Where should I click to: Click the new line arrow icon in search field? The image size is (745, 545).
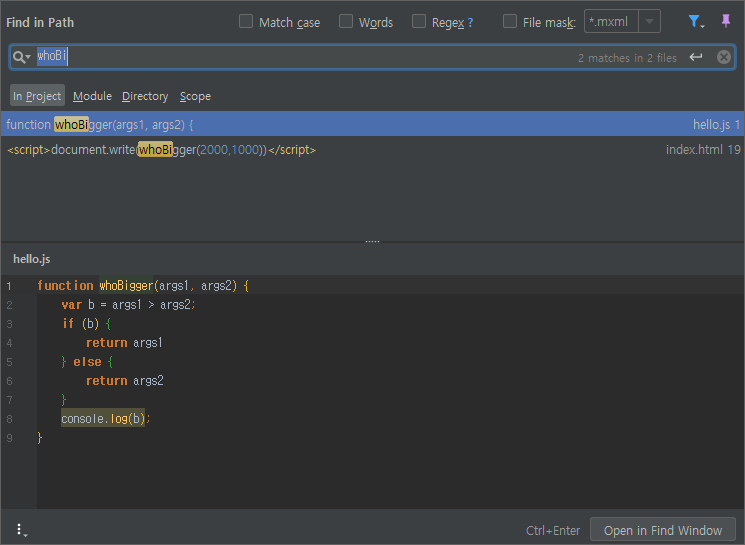(696, 57)
